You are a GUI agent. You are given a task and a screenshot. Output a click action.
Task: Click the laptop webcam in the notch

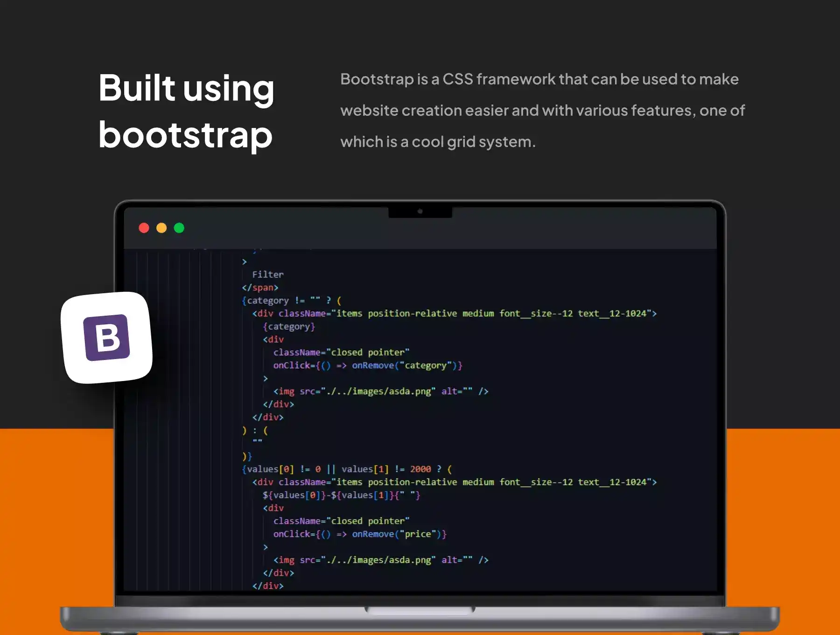pyautogui.click(x=420, y=212)
